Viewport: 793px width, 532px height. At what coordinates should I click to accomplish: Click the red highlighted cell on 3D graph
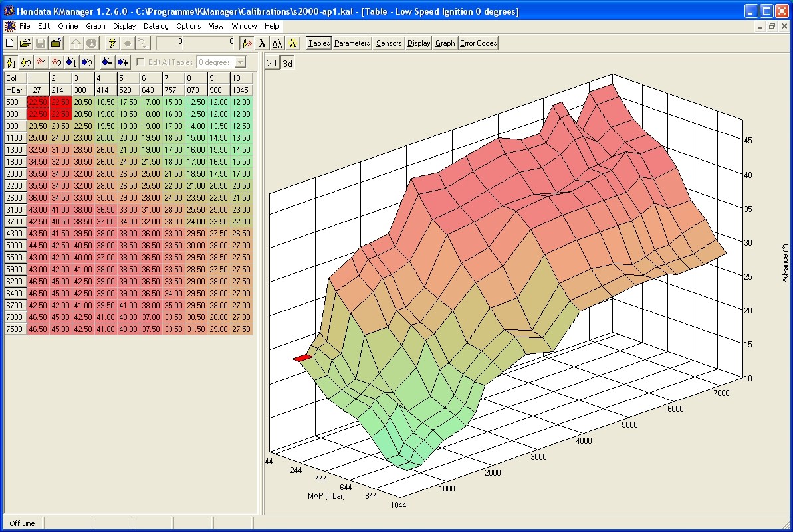tap(303, 358)
